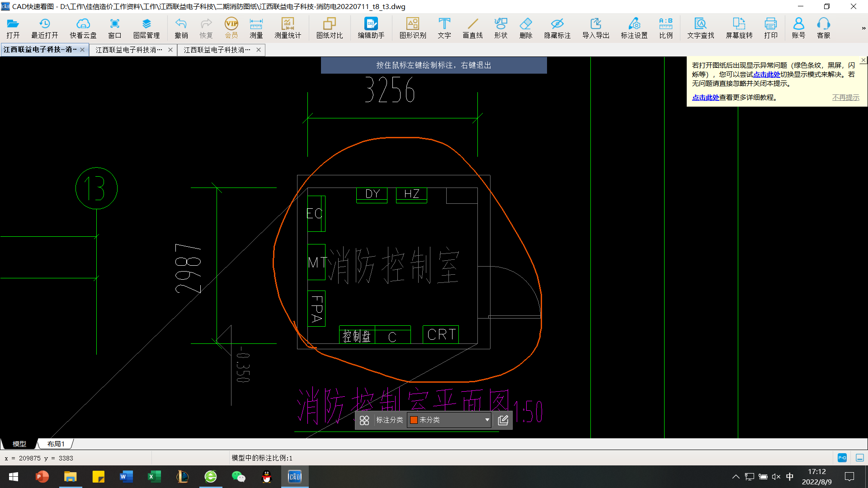Click the status bar panel layout icon
The width and height of the screenshot is (868, 488).
point(859,458)
